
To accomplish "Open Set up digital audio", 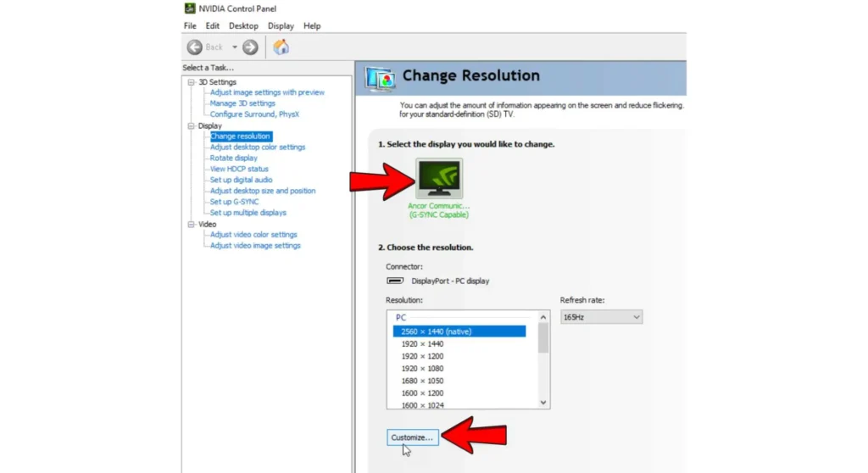I will (x=241, y=180).
